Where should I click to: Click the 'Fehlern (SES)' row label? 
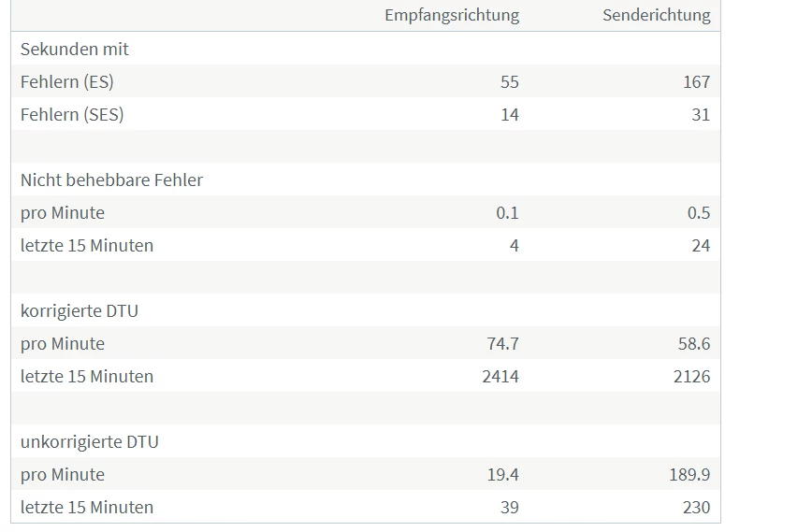pos(72,114)
